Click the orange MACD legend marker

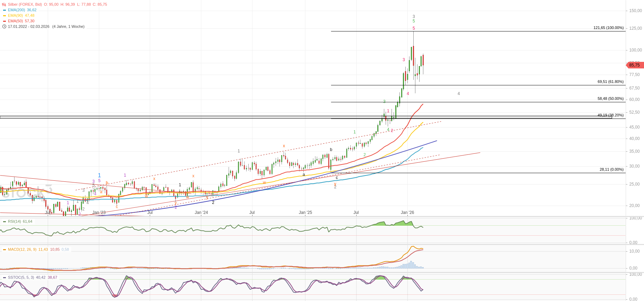tap(4, 250)
